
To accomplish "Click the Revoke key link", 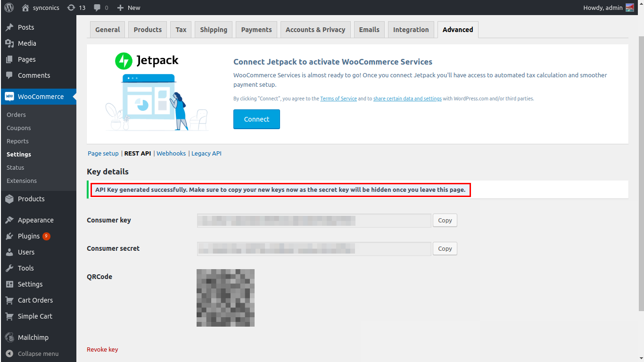I will click(x=102, y=349).
